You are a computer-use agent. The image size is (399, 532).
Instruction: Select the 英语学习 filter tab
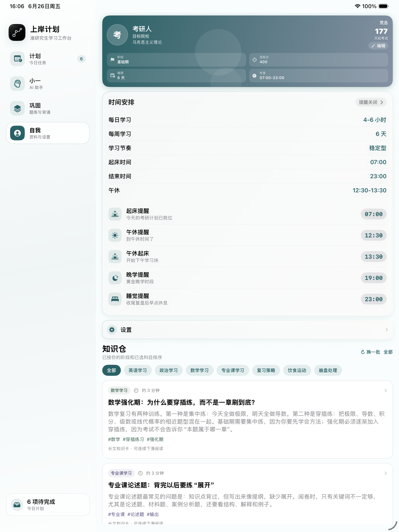pyautogui.click(x=138, y=370)
